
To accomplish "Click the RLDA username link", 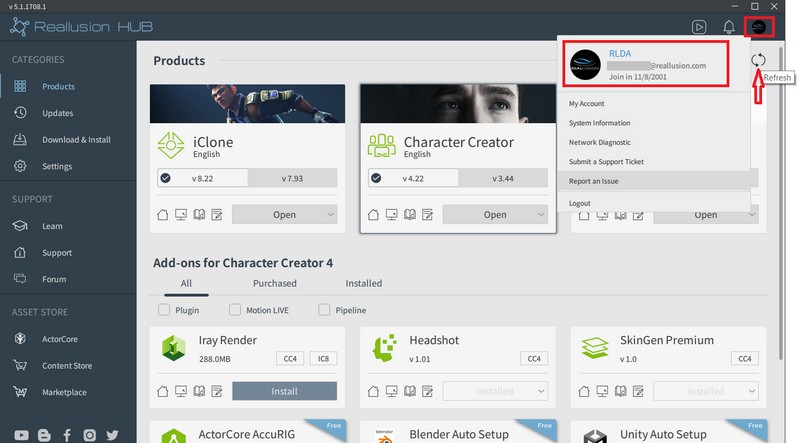I will [620, 54].
